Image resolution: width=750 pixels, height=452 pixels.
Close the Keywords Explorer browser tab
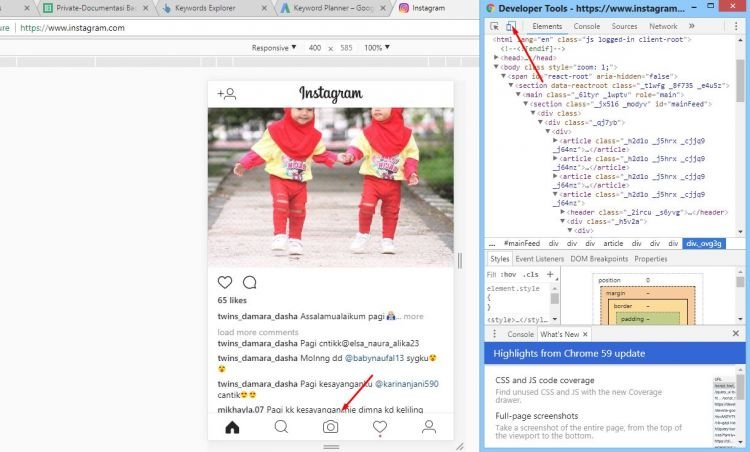click(x=265, y=8)
